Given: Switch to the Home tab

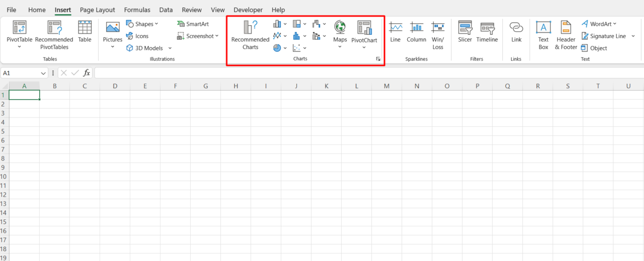Looking at the screenshot, I should 37,9.
